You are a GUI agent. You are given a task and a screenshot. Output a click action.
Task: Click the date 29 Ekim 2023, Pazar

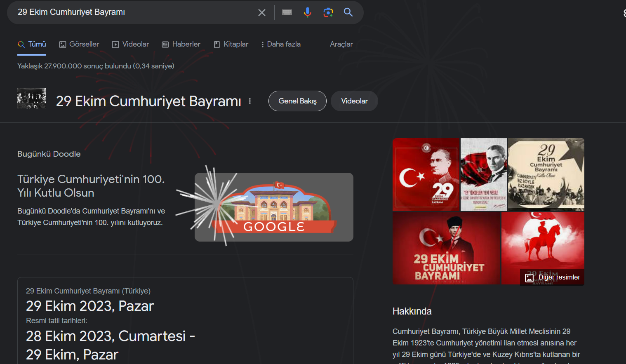(90, 306)
